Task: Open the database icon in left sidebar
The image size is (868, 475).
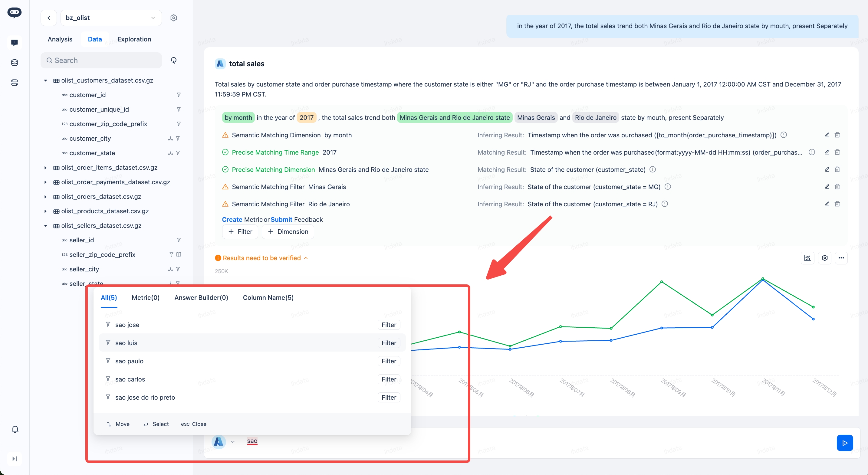Action: pyautogui.click(x=15, y=63)
